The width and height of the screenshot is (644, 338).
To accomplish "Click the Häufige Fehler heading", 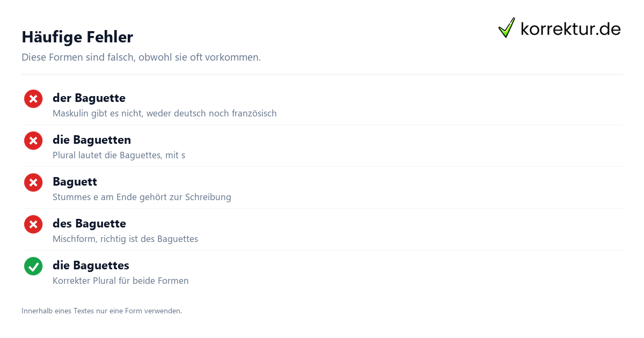I will (77, 37).
